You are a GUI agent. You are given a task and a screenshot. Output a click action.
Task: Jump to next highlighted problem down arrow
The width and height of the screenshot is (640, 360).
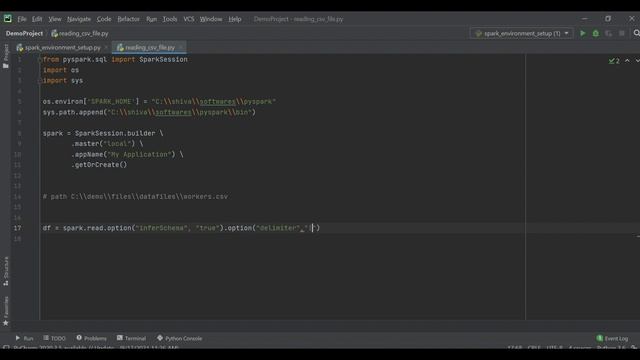[x=637, y=61]
